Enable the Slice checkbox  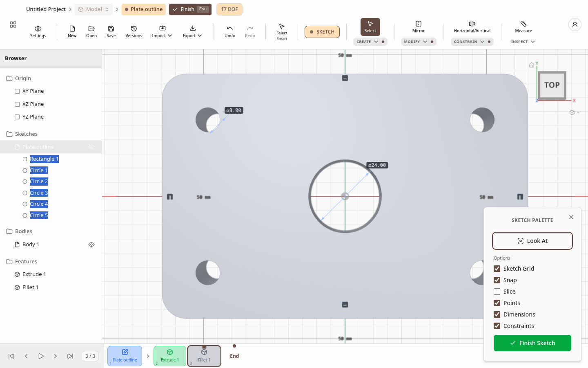point(497,292)
